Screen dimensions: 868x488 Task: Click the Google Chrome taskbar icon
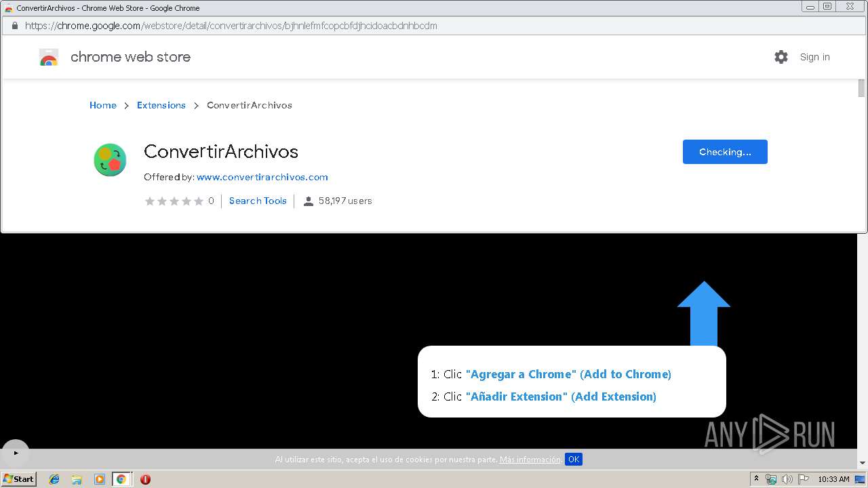point(121,479)
